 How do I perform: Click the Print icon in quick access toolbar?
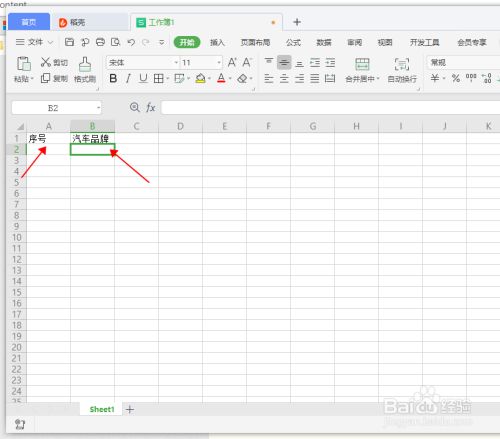[x=100, y=42]
